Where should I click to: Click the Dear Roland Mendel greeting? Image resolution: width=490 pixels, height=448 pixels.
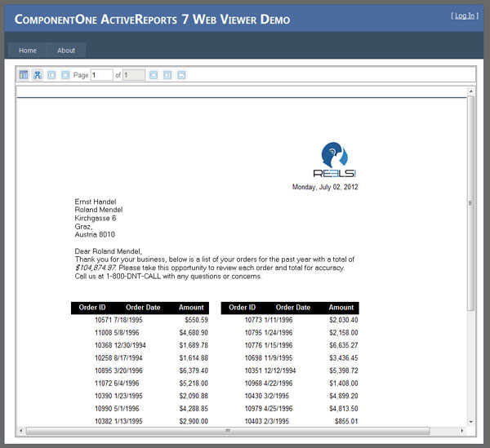pyautogui.click(x=108, y=251)
